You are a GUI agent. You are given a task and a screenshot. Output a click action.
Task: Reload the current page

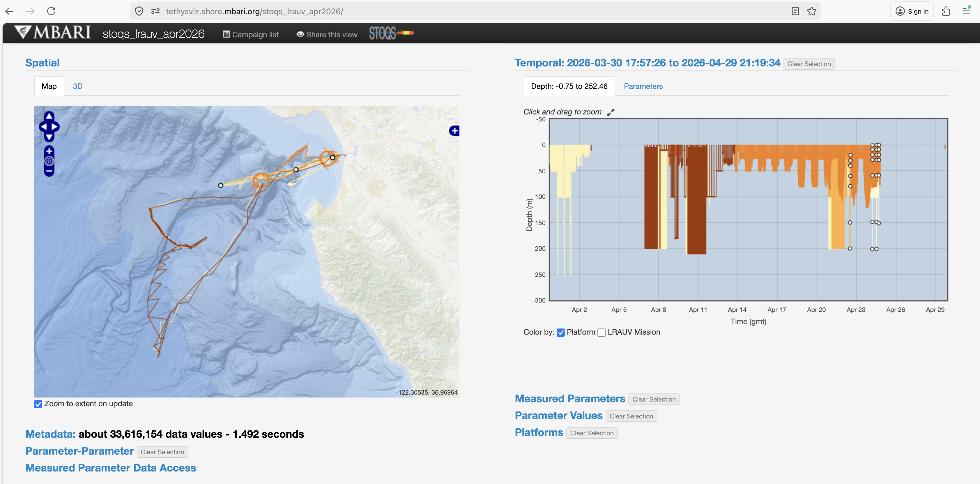click(x=51, y=11)
